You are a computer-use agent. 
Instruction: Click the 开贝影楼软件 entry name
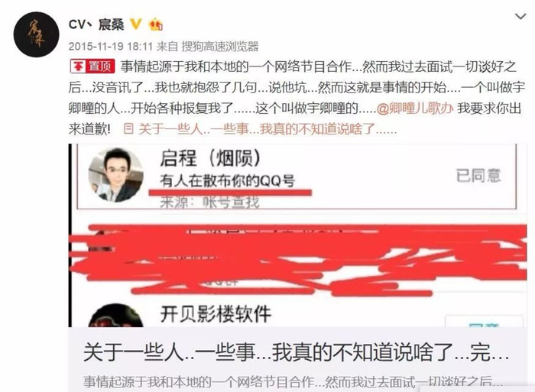click(216, 314)
